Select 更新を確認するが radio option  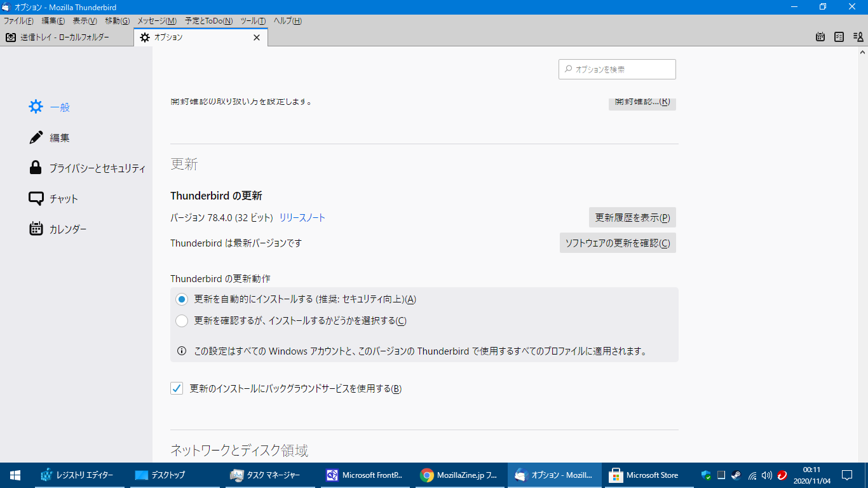coord(182,321)
